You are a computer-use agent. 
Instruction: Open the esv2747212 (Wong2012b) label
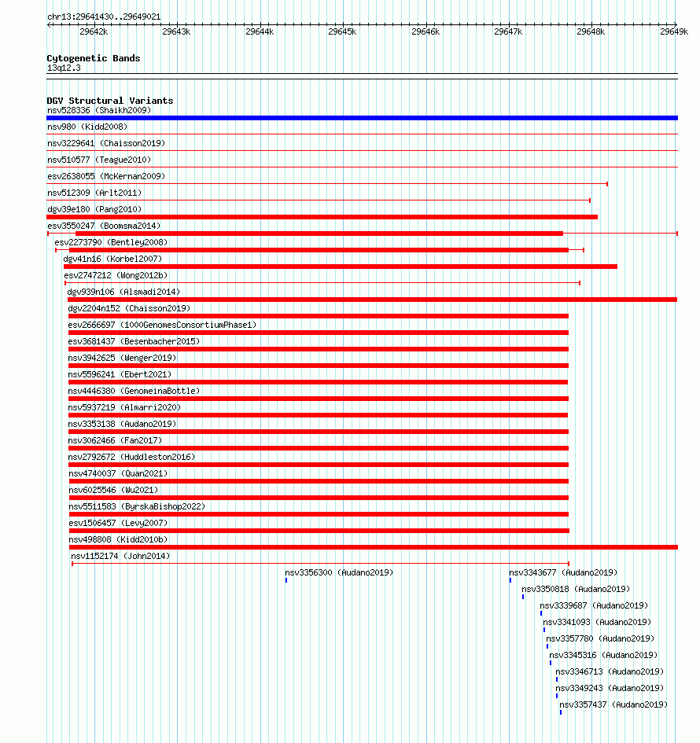(x=116, y=275)
